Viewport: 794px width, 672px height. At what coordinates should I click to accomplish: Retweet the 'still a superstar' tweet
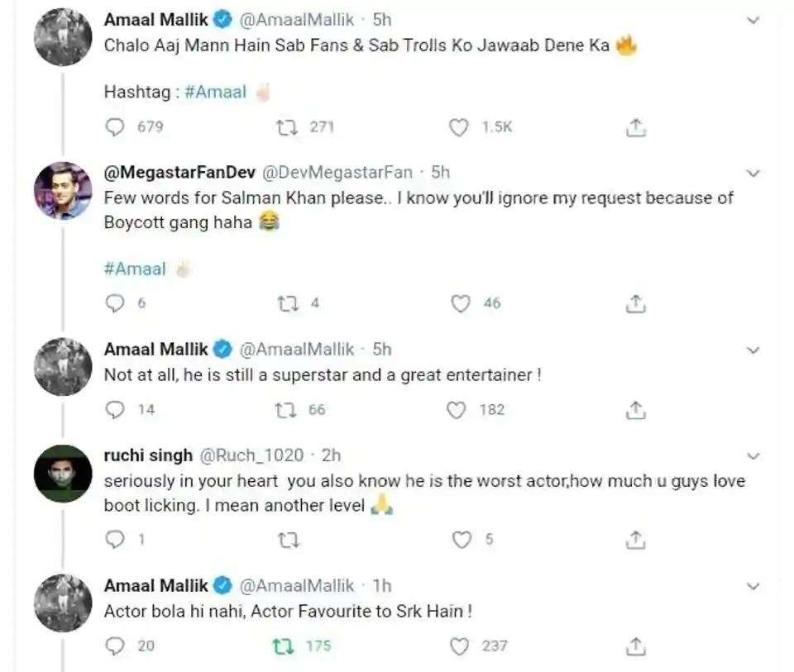coord(286,409)
